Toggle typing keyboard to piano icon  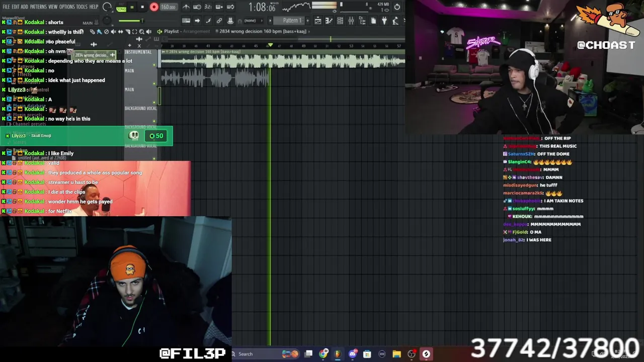(x=186, y=21)
